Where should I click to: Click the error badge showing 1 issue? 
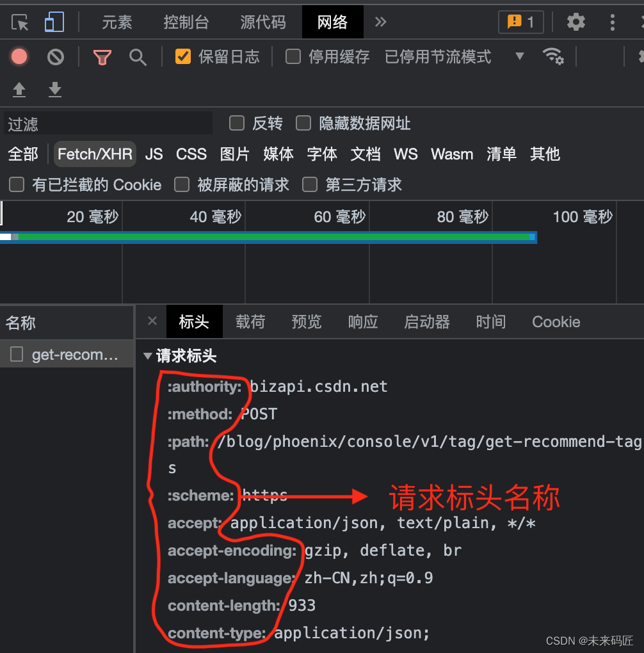pyautogui.click(x=520, y=21)
